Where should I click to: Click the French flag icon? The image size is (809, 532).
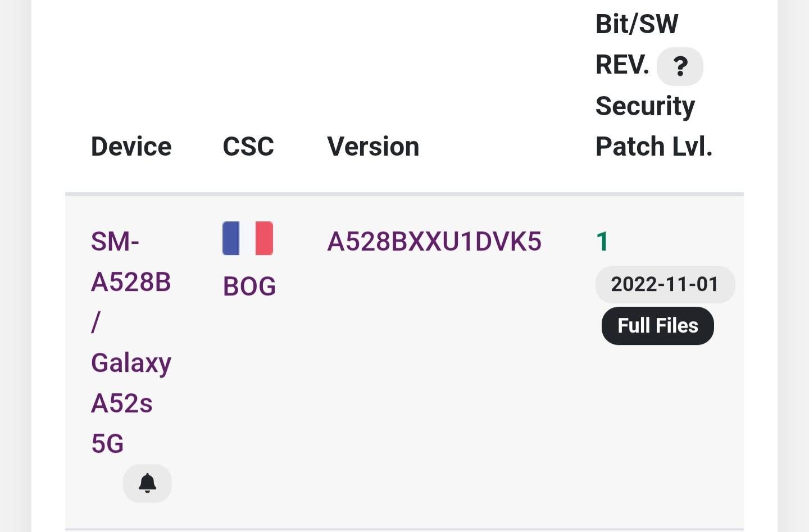tap(248, 238)
